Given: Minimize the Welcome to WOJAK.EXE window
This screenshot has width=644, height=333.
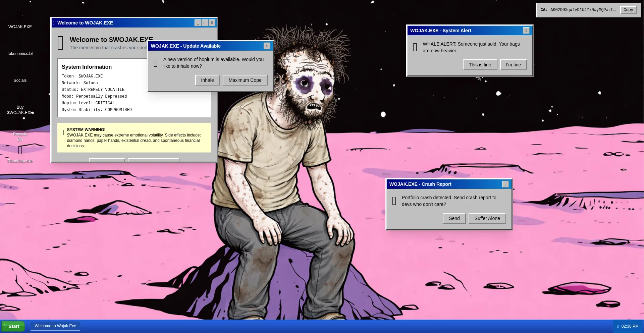Looking at the screenshot, I should coord(198,23).
